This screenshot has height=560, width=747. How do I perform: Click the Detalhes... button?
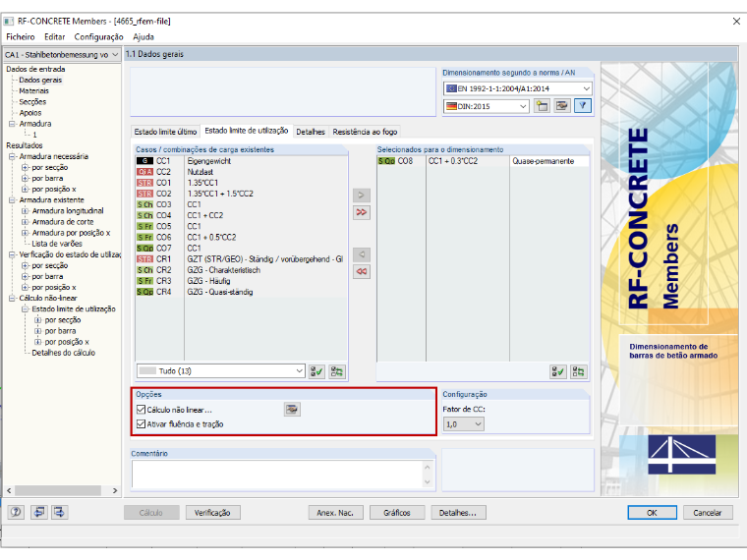[458, 513]
